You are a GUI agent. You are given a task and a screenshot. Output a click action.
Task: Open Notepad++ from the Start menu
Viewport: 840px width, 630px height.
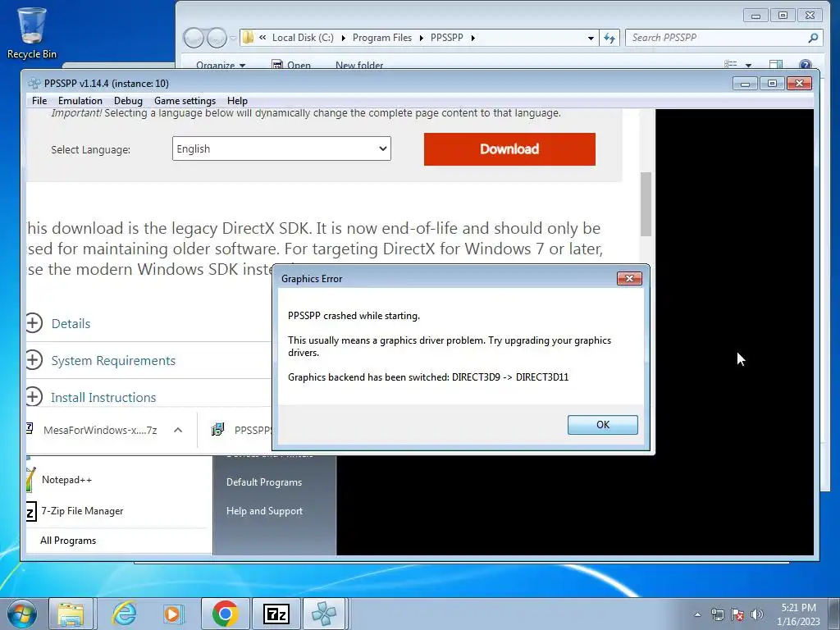tap(66, 480)
